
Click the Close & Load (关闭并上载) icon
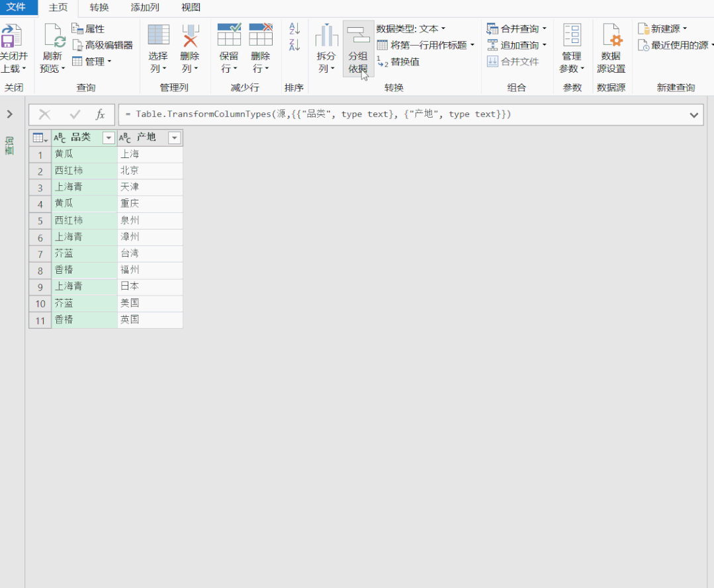click(x=11, y=36)
